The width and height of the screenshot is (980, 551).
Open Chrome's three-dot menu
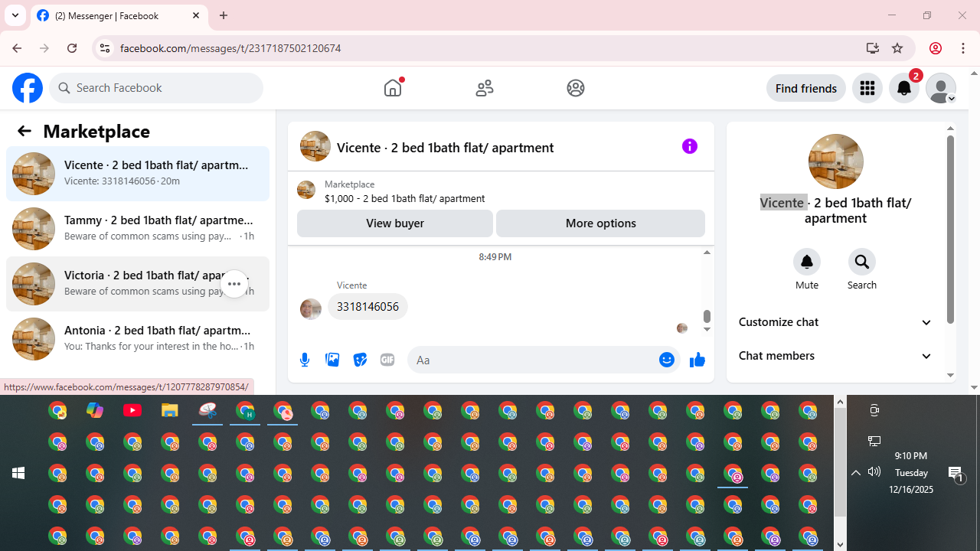coord(963,48)
